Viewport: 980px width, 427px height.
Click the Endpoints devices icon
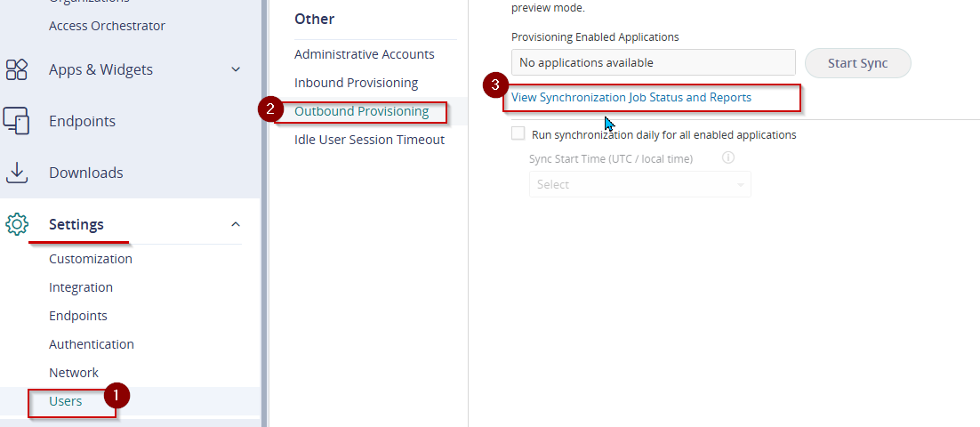(17, 121)
